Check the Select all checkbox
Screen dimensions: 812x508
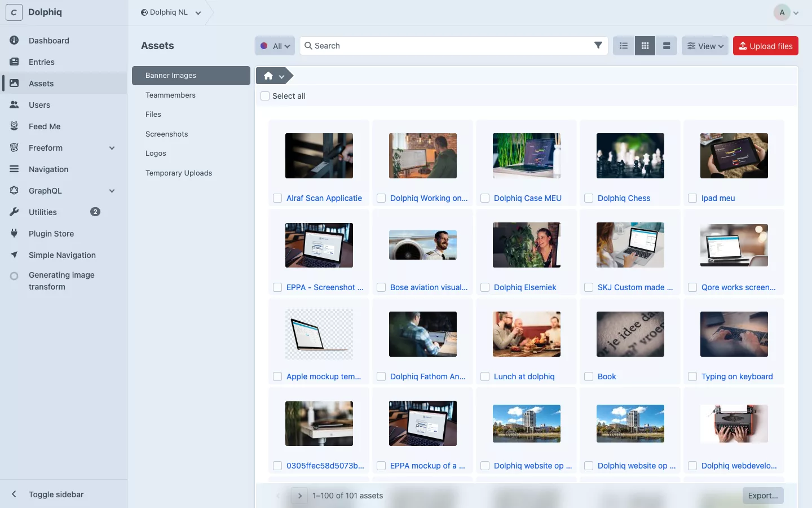[265, 96]
